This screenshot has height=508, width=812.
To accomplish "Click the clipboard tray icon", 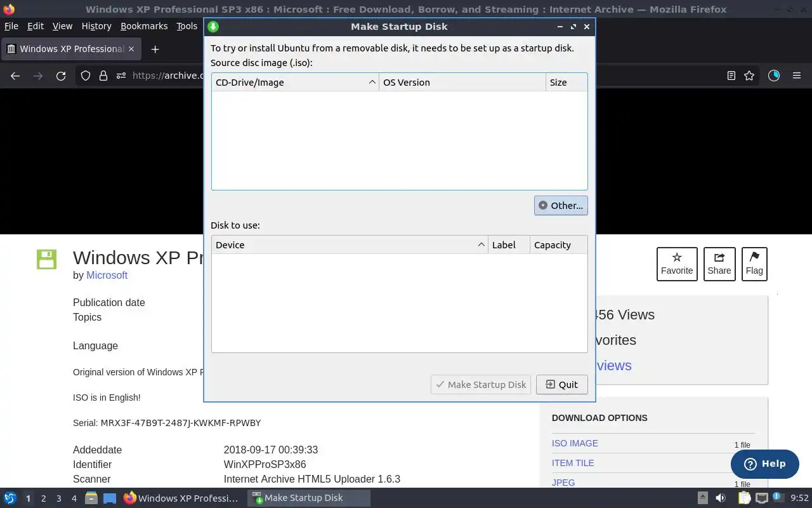I will tap(744, 498).
